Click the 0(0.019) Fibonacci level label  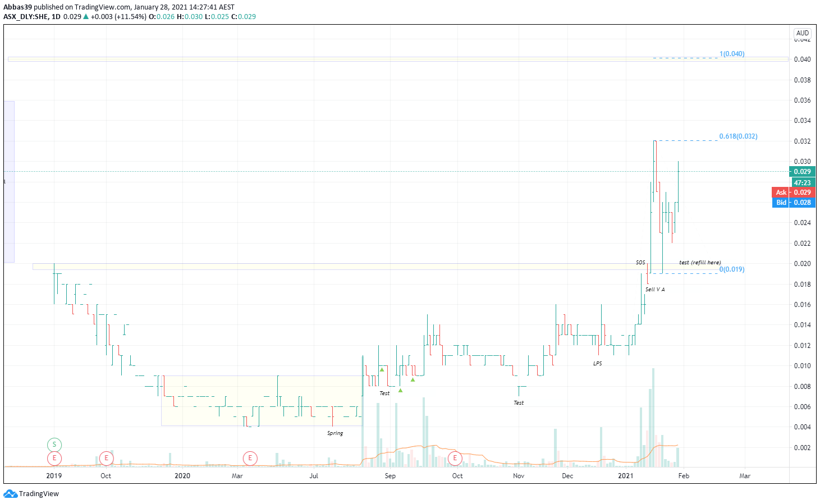[732, 269]
